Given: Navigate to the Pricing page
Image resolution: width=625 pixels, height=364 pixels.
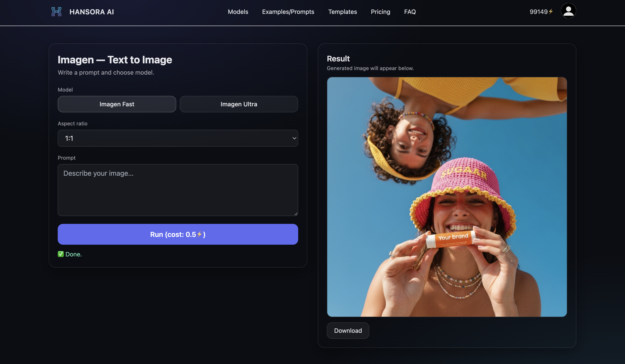Looking at the screenshot, I should [x=380, y=12].
